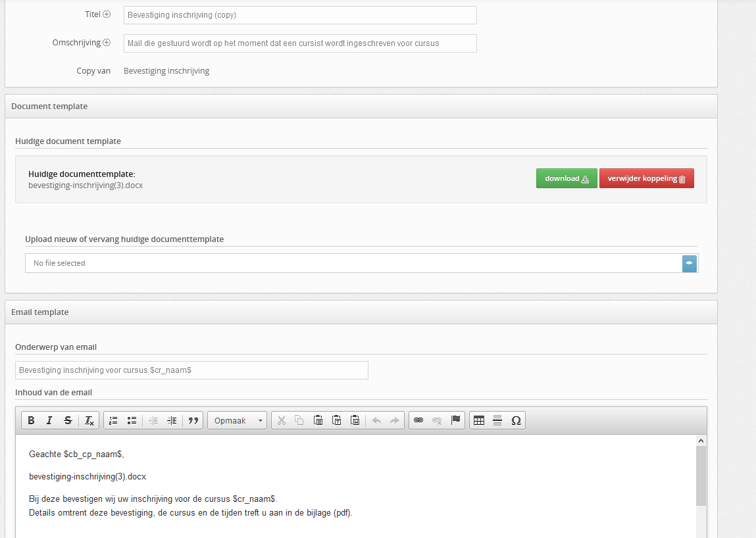Click 'bevestiging-inschrijving(3).docx' text in email editor
Viewport: 756px width, 538px height.
point(88,477)
